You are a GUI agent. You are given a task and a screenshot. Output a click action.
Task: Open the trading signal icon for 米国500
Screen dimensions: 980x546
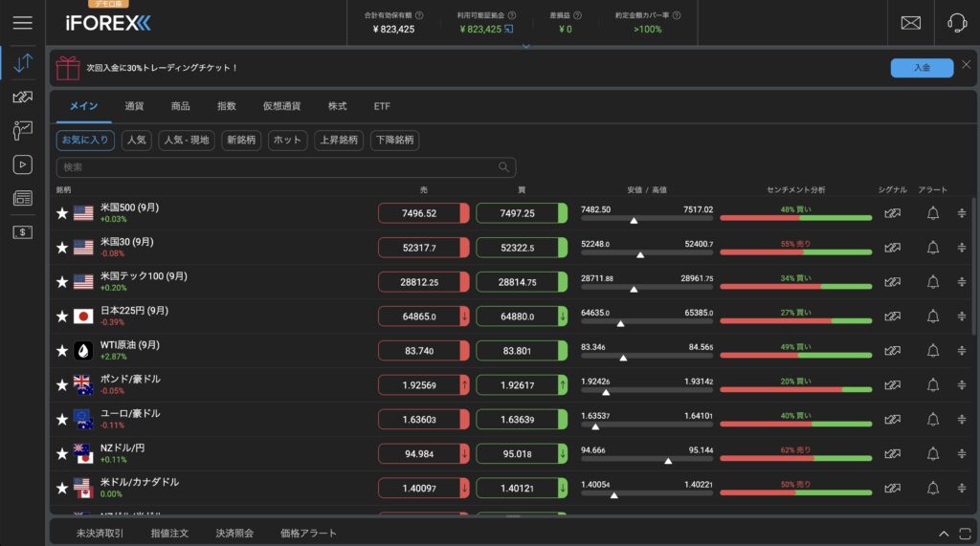coord(893,213)
